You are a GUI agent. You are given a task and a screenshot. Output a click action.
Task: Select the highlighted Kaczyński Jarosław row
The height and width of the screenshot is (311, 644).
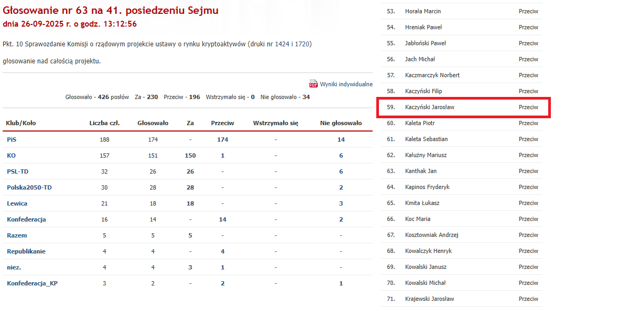pos(463,107)
